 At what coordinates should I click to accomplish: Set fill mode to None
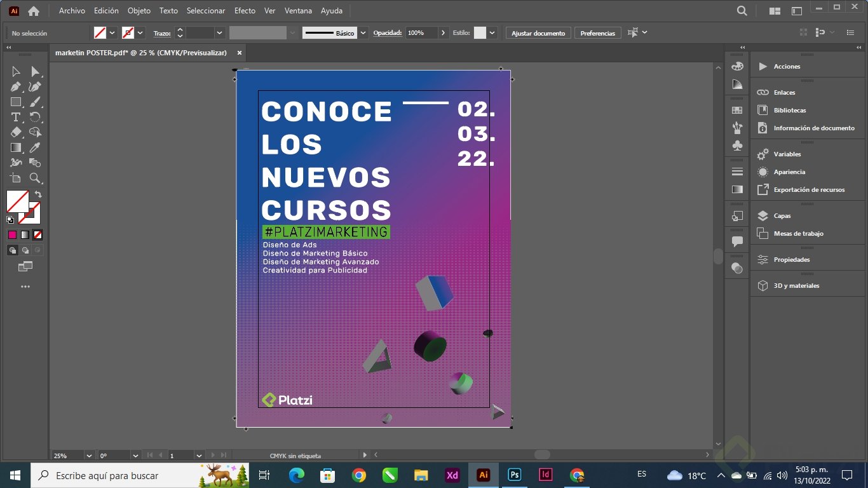point(37,235)
